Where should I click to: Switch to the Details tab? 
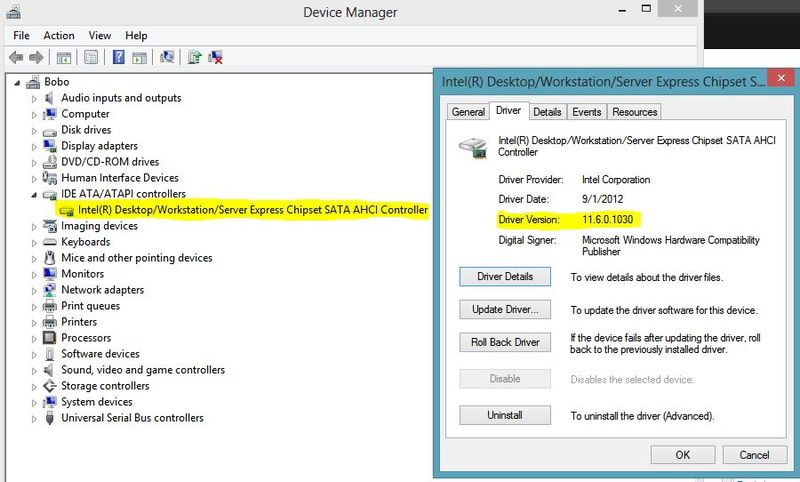(547, 112)
